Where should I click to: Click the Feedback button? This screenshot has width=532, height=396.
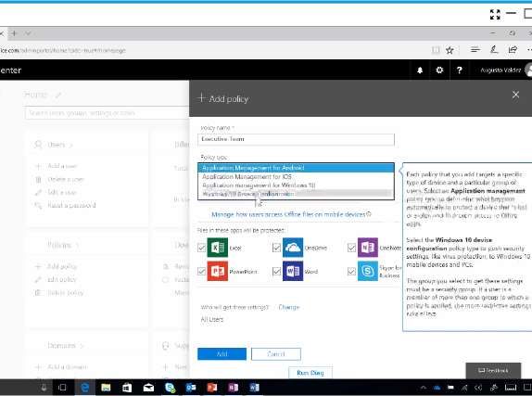click(x=493, y=371)
